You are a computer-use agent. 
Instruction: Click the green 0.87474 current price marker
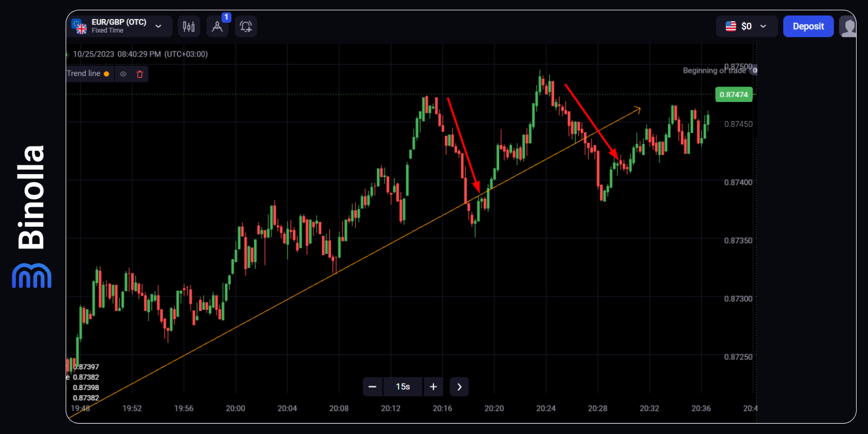point(733,94)
